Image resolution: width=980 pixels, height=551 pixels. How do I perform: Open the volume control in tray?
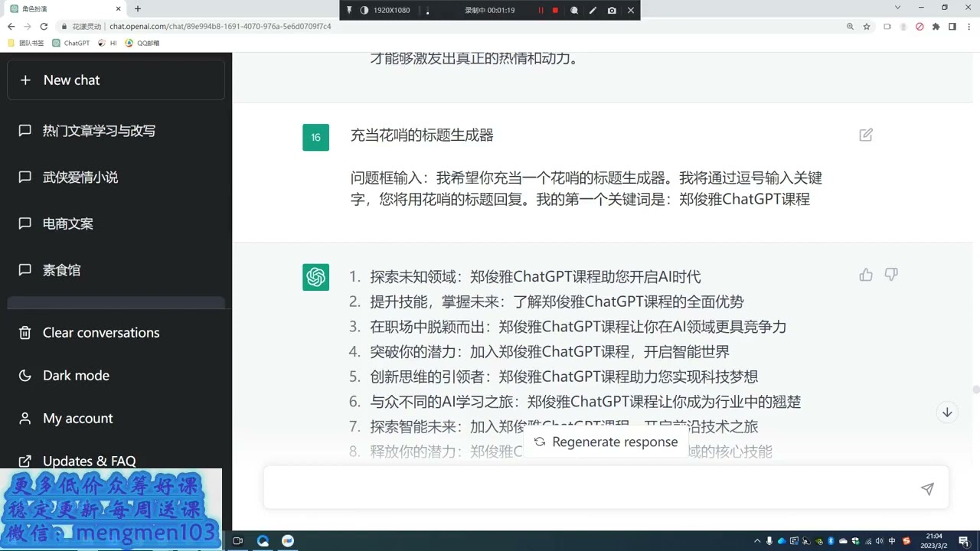[880, 541]
